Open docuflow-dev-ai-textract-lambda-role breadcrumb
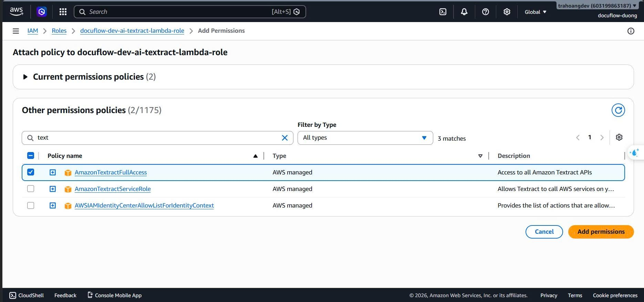 [x=132, y=31]
